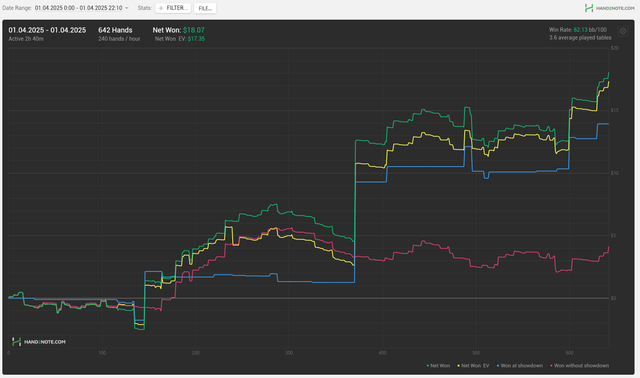Viewport: 640px width, 378px height.
Task: Click the "$18.07" Net Won value
Action: click(x=194, y=30)
